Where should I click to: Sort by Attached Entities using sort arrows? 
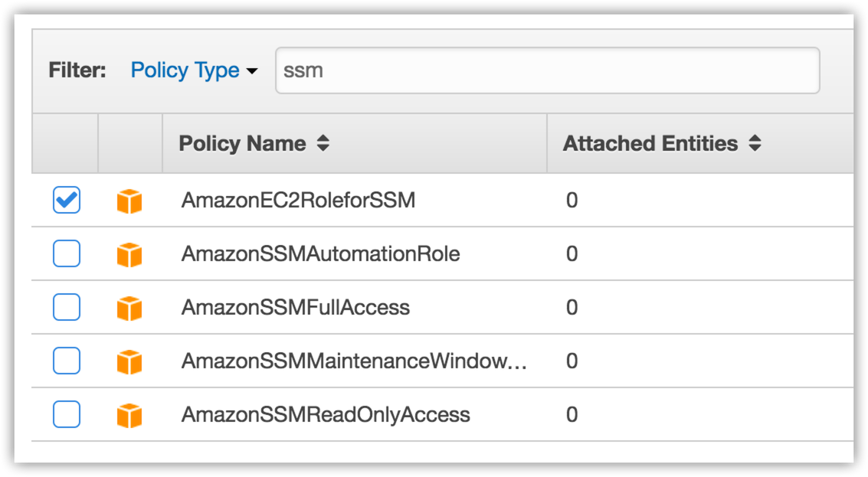(755, 144)
